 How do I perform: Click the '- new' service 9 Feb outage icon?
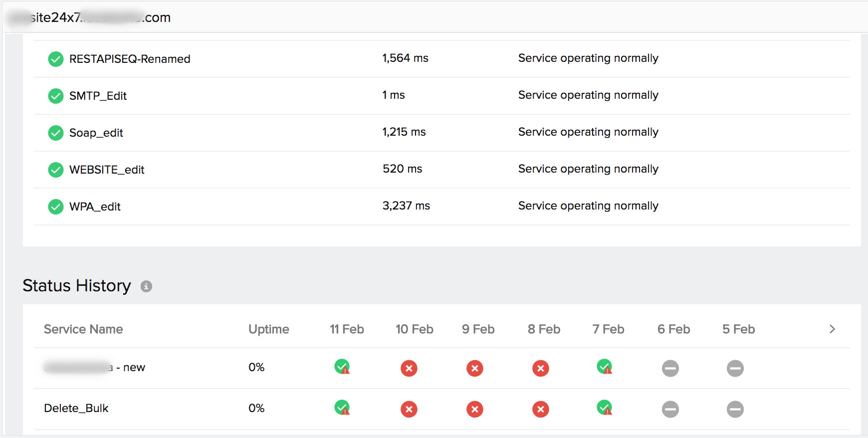click(x=474, y=369)
